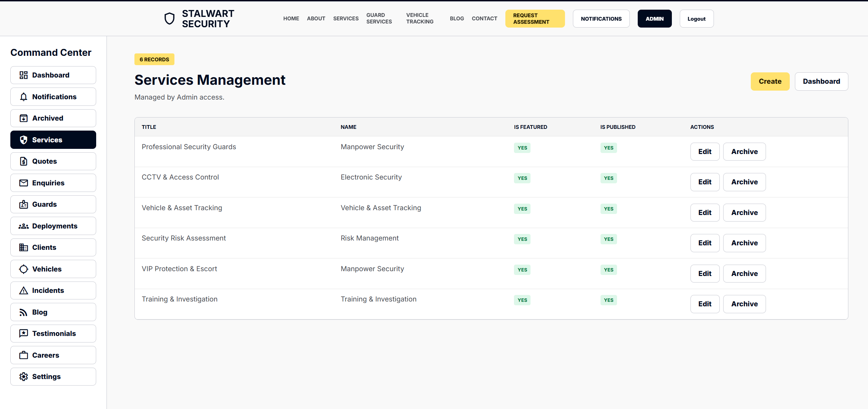Click HOME in the top navigation

[291, 19]
